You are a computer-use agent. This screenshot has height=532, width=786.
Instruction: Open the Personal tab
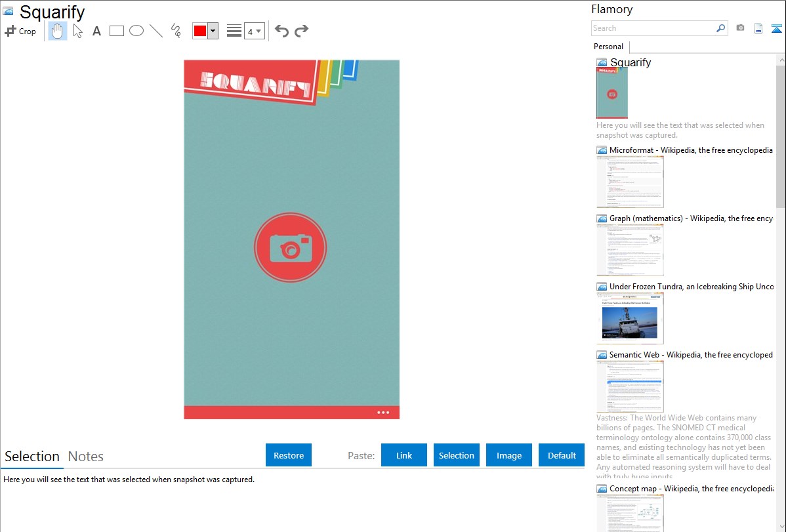608,47
